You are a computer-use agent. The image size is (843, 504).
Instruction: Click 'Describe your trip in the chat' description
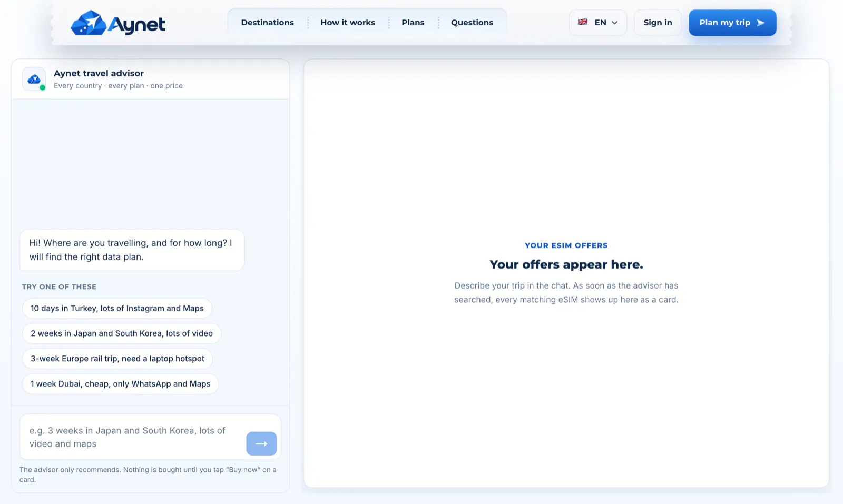click(x=566, y=292)
